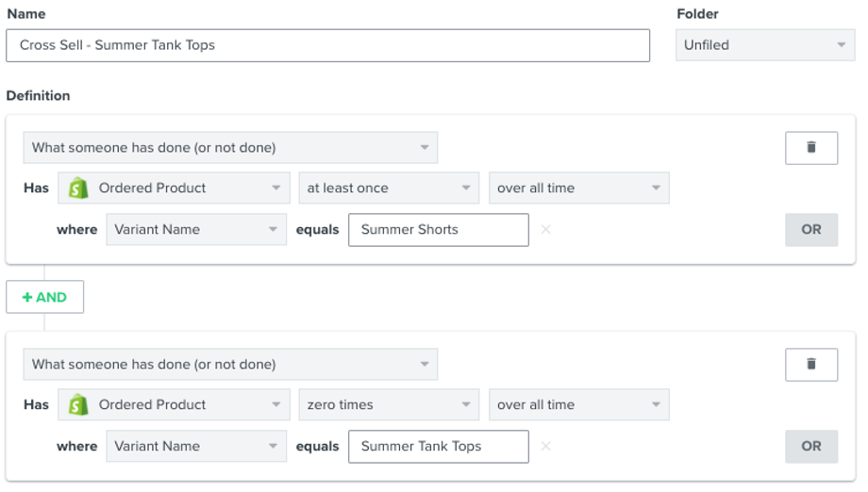The height and width of the screenshot is (492, 868).
Task: Click the trash icon in first condition
Action: [x=810, y=148]
